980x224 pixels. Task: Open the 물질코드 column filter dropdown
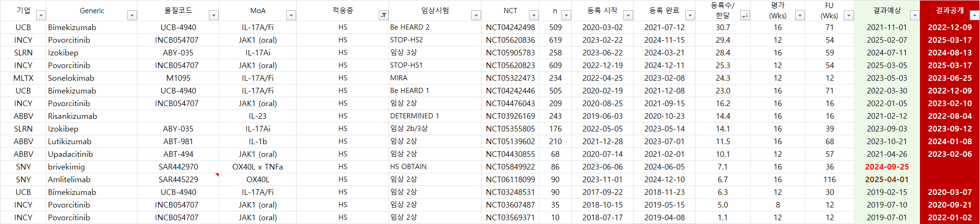click(214, 15)
